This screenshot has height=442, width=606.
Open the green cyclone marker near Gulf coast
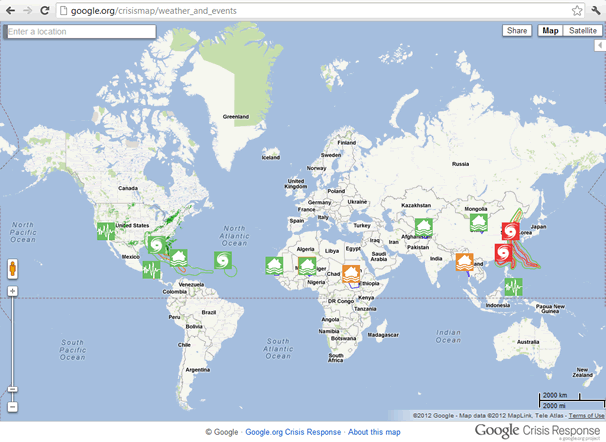coord(157,245)
